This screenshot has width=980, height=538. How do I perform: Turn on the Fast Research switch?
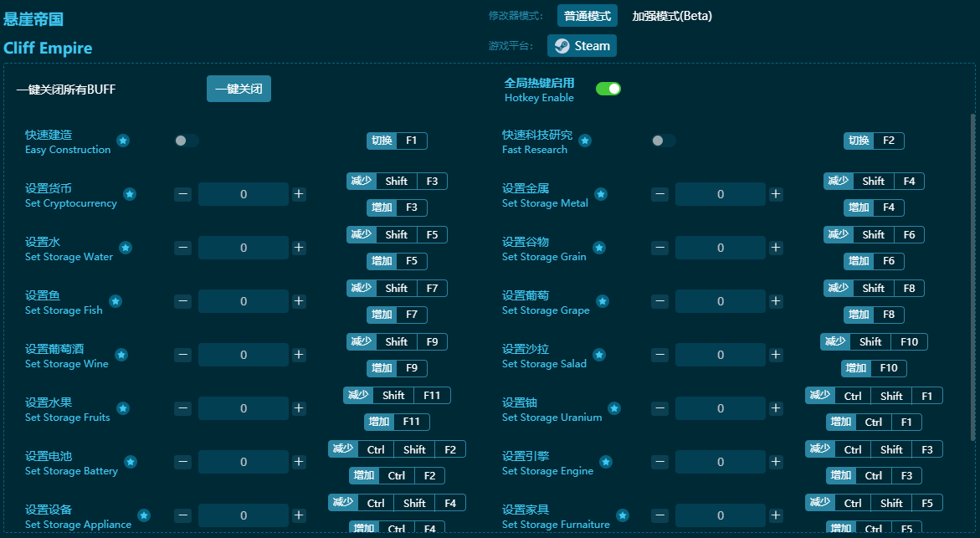[x=663, y=141]
